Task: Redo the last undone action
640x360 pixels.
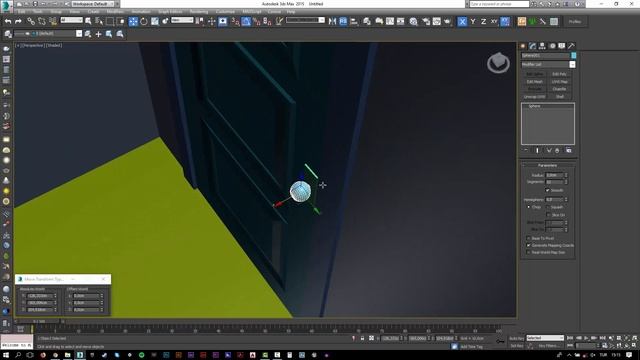Action: [18, 21]
